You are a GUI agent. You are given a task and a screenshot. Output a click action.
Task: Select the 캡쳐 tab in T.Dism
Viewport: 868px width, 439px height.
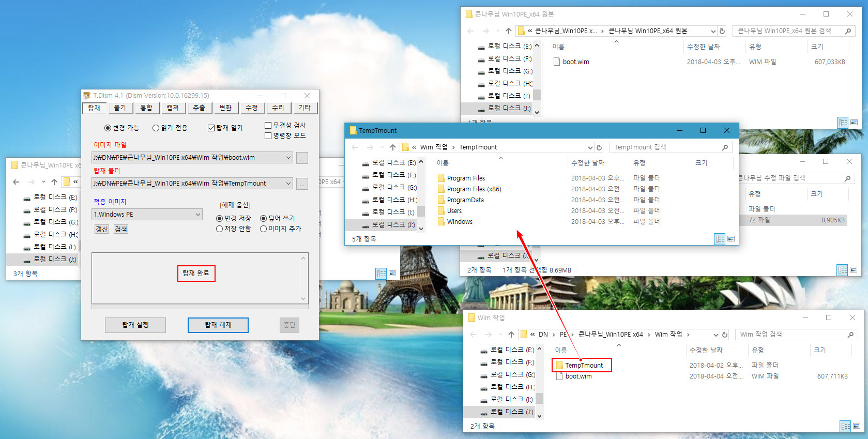coord(173,108)
